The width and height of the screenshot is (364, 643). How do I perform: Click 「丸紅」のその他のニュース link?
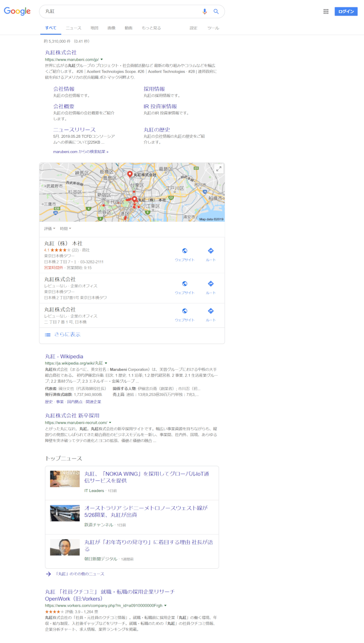click(79, 574)
